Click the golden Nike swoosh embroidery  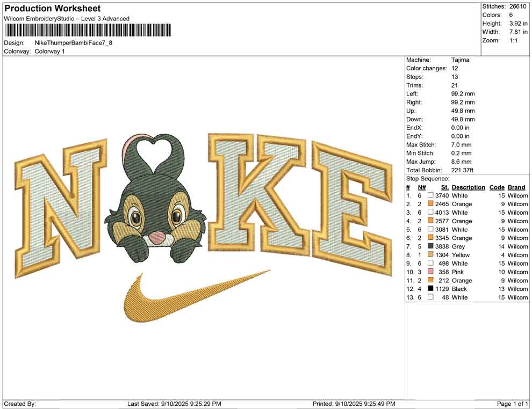pos(197,296)
